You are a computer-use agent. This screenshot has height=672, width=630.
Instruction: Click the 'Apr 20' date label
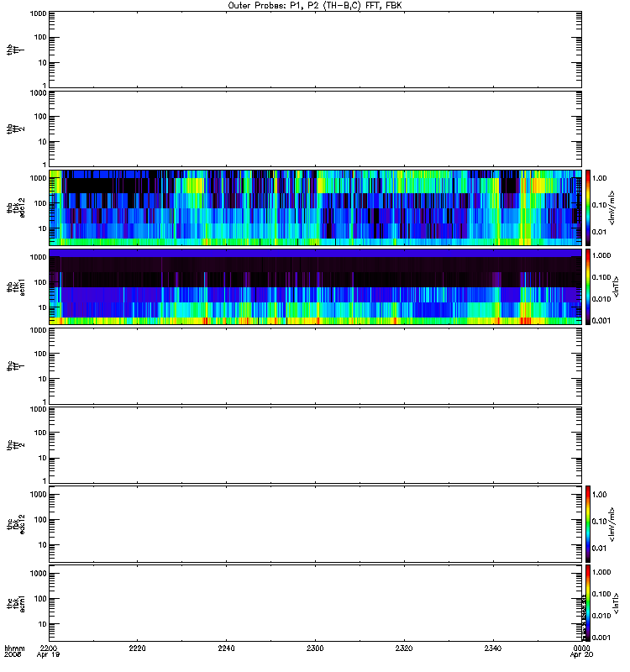tap(581, 655)
